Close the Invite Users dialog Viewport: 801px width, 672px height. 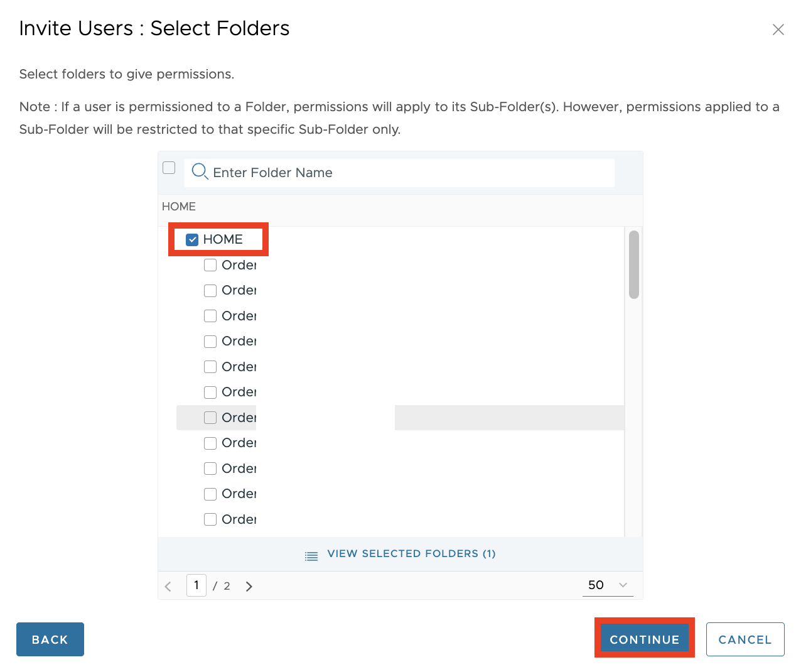778,30
